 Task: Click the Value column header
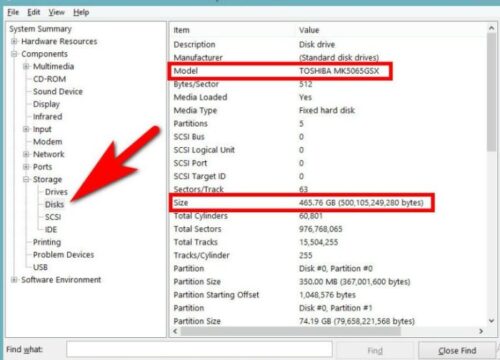[309, 30]
